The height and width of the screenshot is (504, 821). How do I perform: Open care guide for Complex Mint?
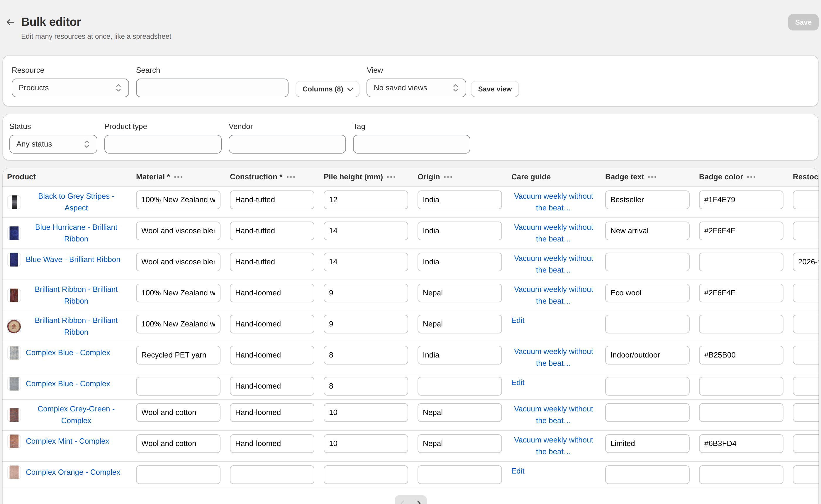(x=554, y=446)
